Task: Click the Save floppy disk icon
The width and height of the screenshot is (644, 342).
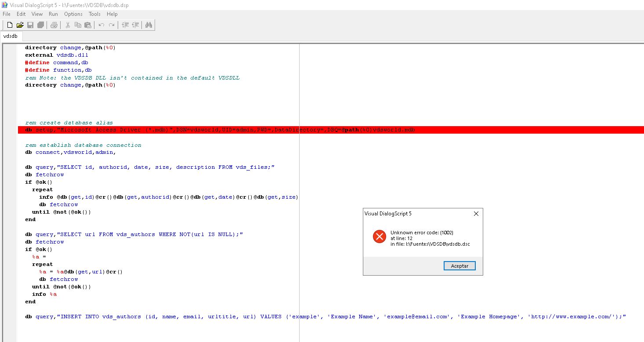Action: point(30,25)
